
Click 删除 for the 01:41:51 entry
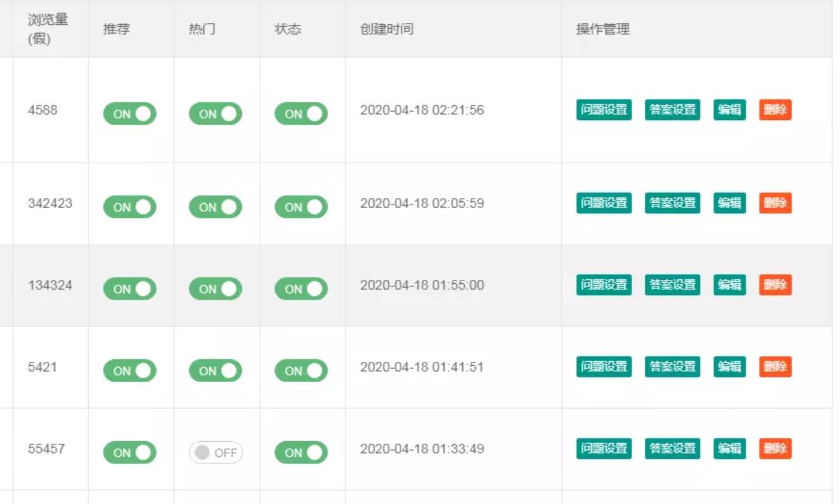coord(775,367)
